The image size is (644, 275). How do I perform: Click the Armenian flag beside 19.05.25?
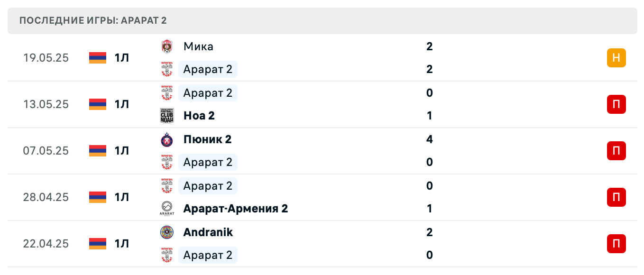pos(97,58)
